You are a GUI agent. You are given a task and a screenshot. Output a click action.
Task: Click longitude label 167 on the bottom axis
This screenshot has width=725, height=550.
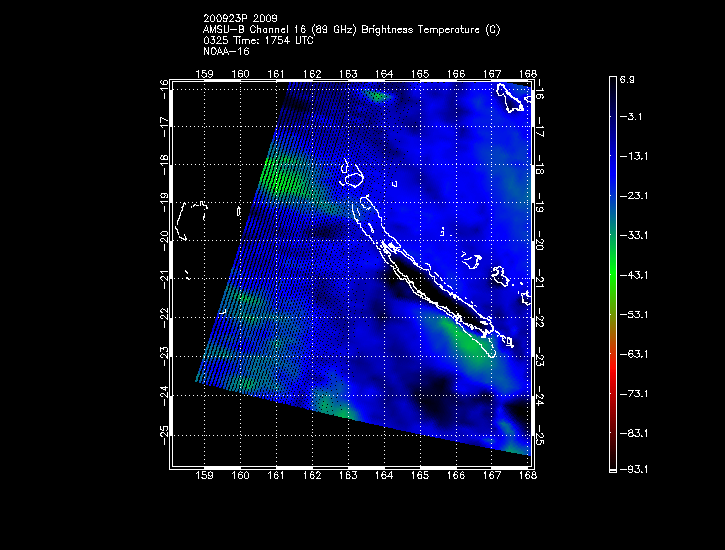[x=492, y=475]
